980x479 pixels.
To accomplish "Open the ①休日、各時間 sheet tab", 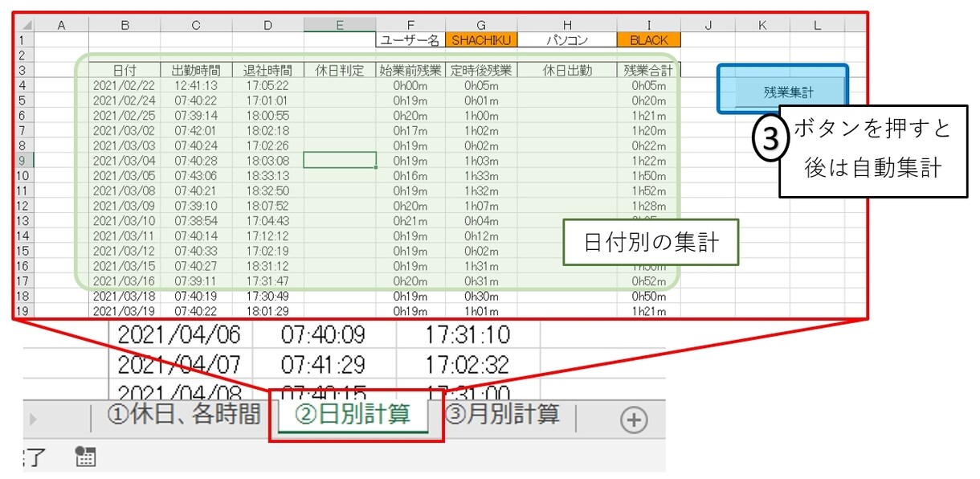I will (x=184, y=416).
